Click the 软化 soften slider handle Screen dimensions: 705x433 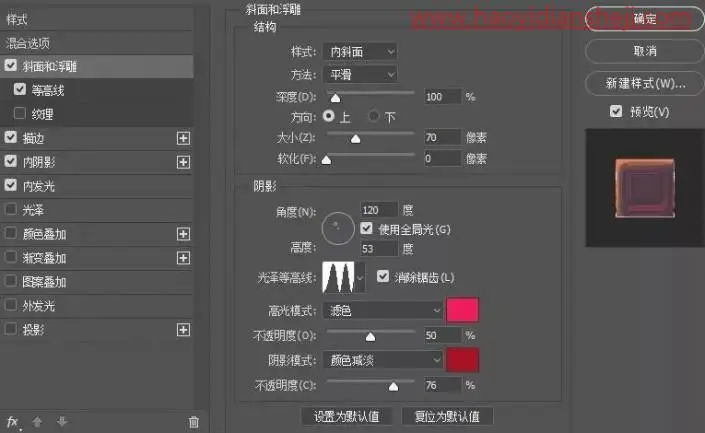click(x=326, y=160)
